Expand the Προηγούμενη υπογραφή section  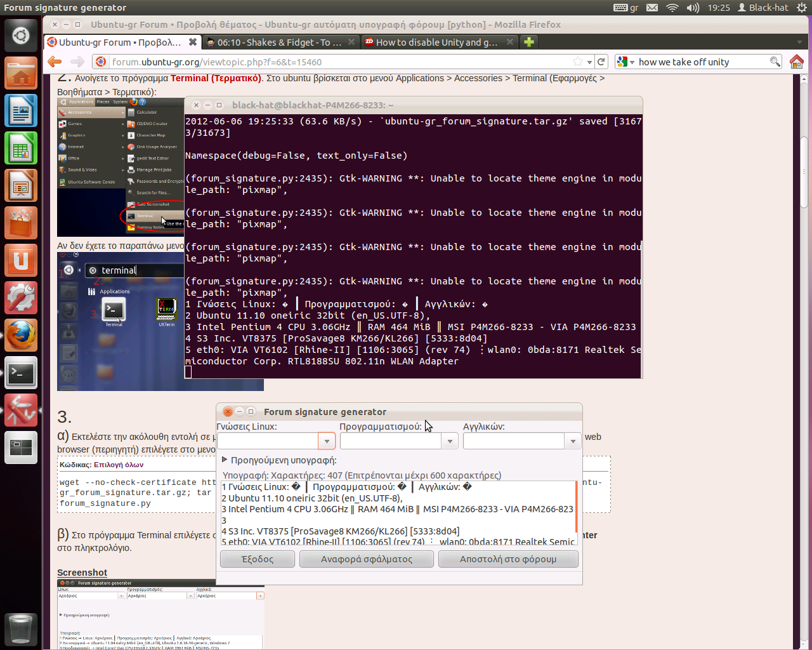225,460
